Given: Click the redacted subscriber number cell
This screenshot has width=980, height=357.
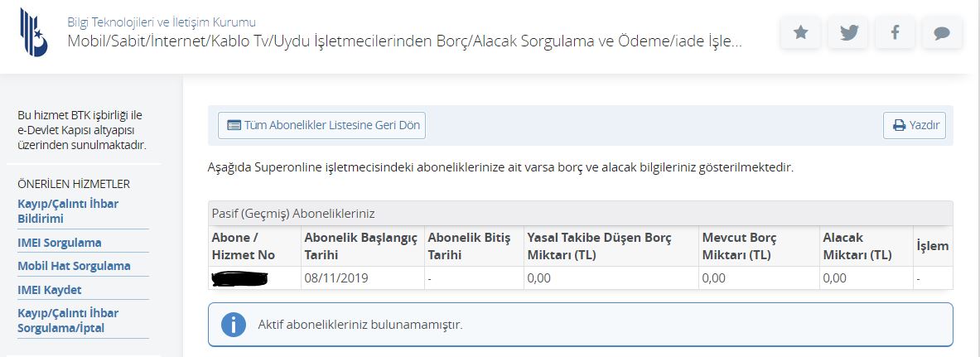Looking at the screenshot, I should pos(254,278).
